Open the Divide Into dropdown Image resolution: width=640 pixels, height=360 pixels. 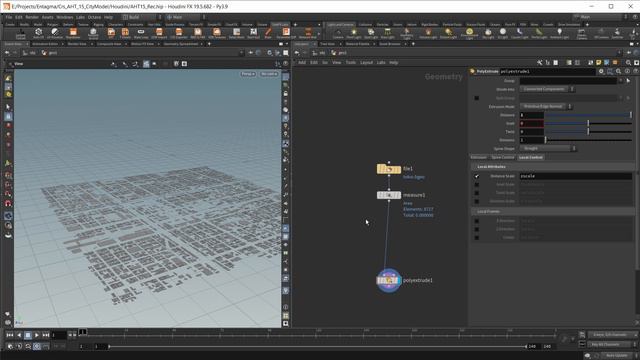[547, 89]
